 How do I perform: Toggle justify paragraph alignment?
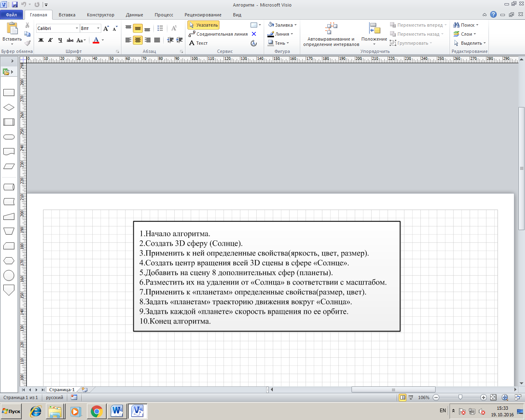coord(157,40)
